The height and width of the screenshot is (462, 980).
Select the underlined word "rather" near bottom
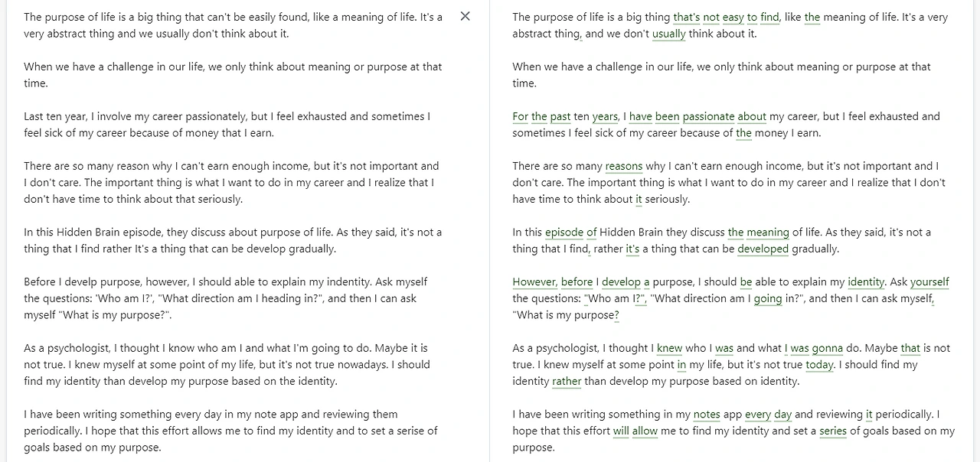point(567,382)
